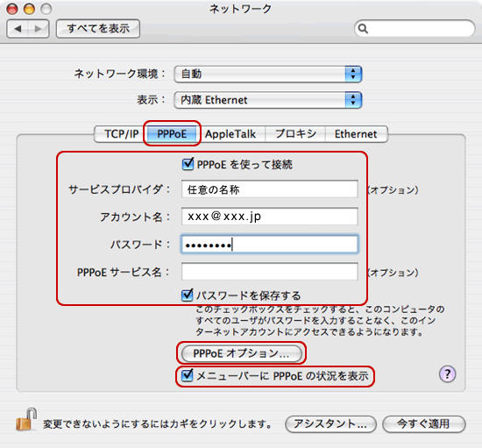Open the アシスタント button
The image size is (482, 448).
tap(330, 424)
